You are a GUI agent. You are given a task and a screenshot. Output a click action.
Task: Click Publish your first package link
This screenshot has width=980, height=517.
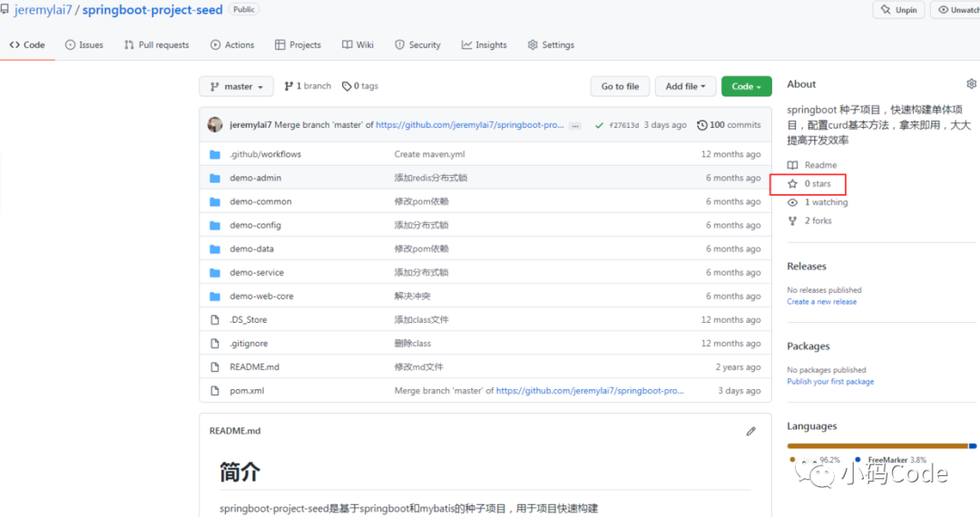click(x=830, y=382)
